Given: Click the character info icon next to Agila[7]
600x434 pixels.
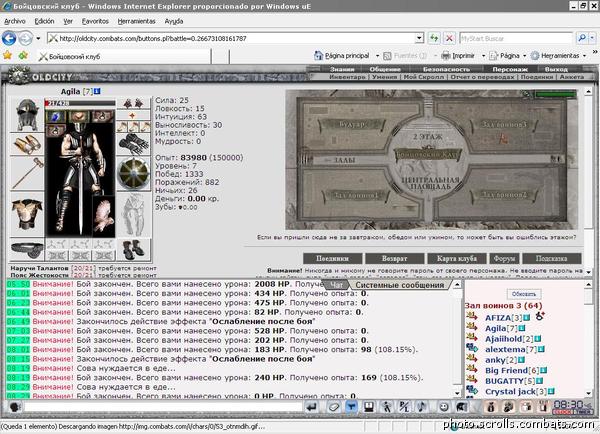Looking at the screenshot, I should click(x=97, y=91).
